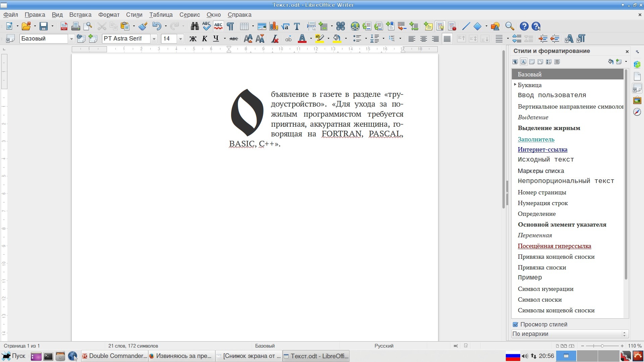Clone formatting paintbrush icon
The width and height of the screenshot is (644, 362).
(143, 26)
